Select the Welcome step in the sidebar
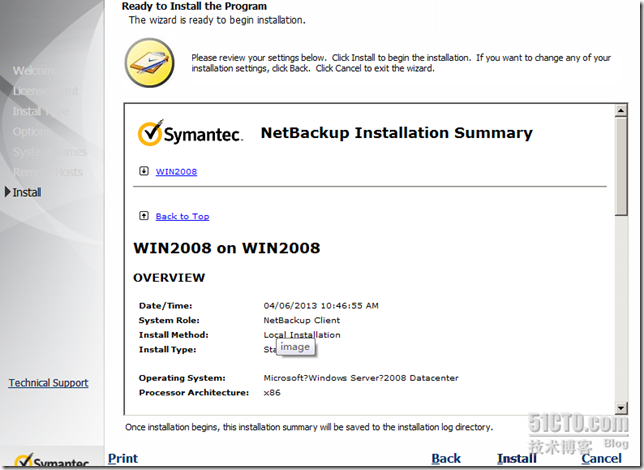 tap(34, 71)
